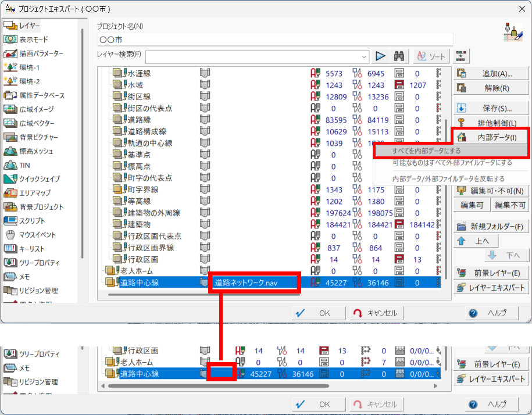This screenshot has height=415, width=532.
Task: Click the binoculars layer search icon
Action: tap(399, 56)
